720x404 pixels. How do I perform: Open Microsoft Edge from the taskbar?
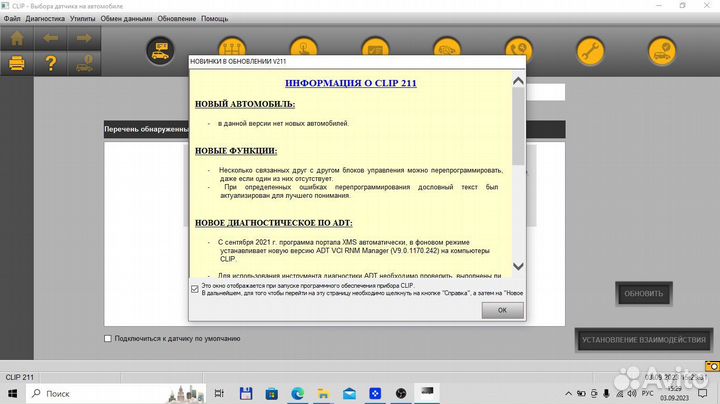pyautogui.click(x=297, y=391)
